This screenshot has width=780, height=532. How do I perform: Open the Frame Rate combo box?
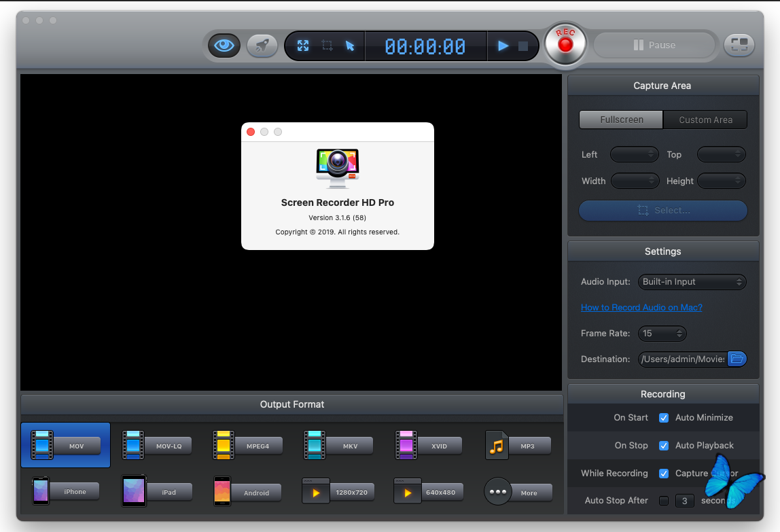click(662, 334)
